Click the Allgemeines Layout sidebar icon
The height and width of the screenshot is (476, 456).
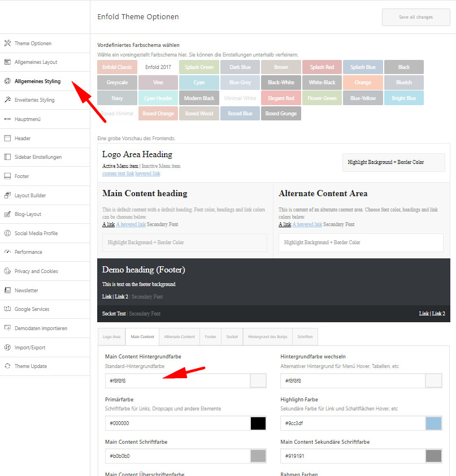point(7,62)
